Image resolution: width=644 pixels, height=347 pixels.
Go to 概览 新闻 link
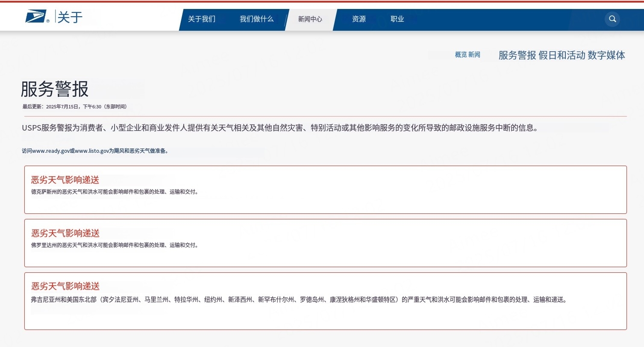(468, 55)
